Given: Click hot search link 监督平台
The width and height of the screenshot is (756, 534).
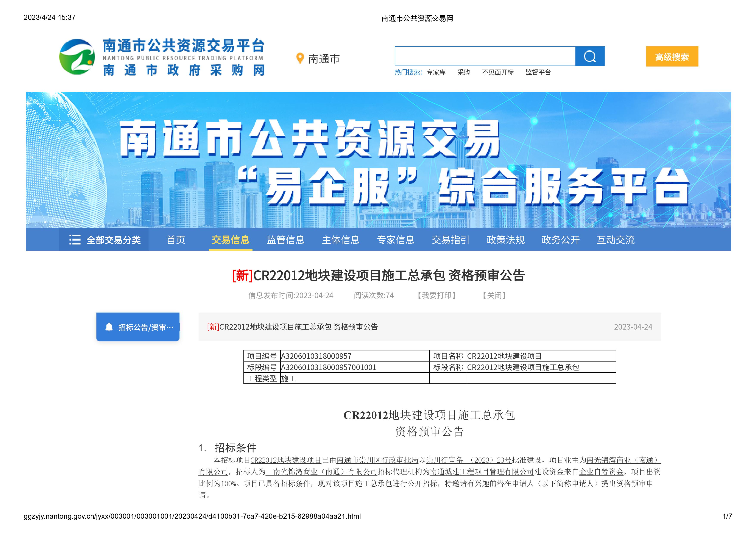Looking at the screenshot, I should pos(538,72).
